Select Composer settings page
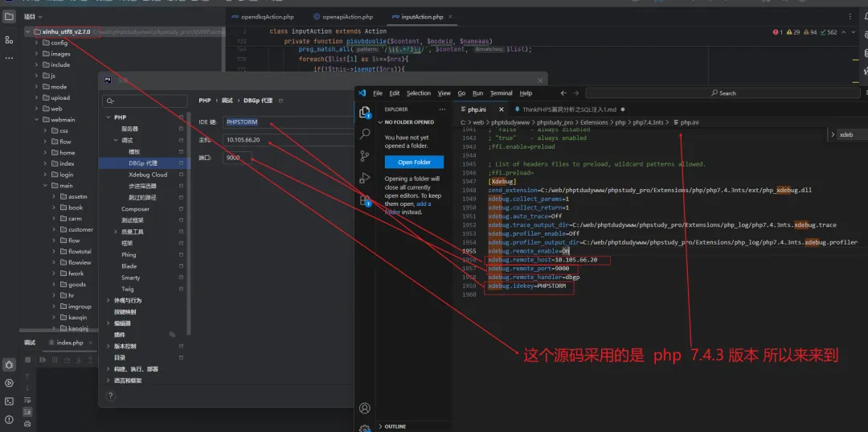The height and width of the screenshot is (432, 868). pos(136,209)
